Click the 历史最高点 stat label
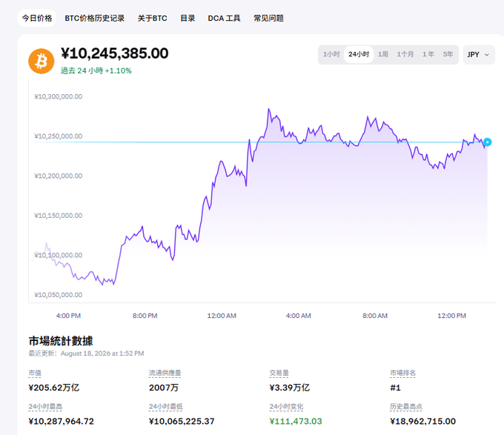 406,407
